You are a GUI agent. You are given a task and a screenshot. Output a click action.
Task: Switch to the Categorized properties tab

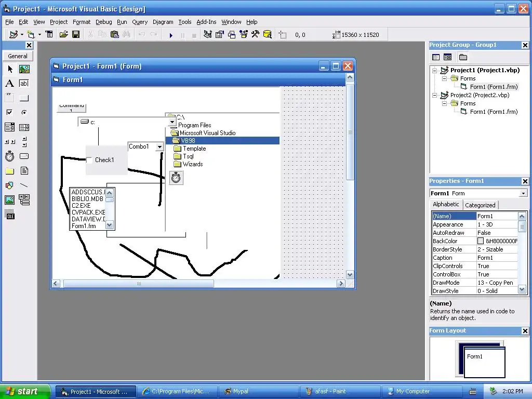480,205
